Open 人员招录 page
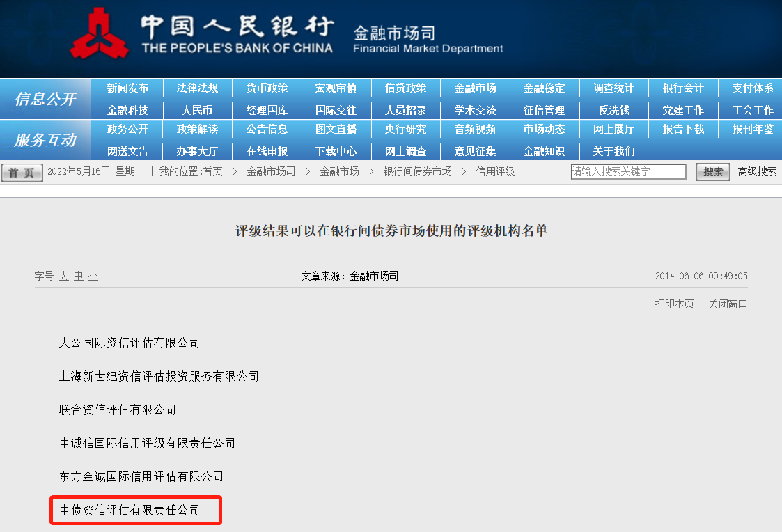This screenshot has height=532, width=782. 406,110
